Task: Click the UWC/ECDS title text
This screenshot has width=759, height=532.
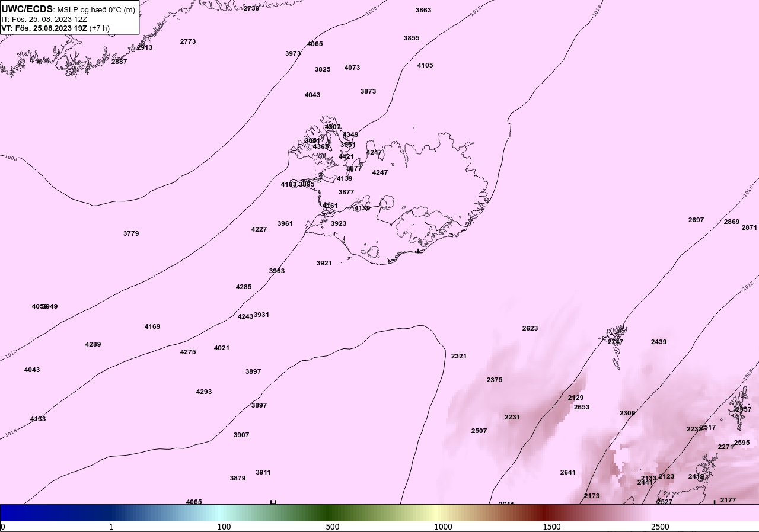Action: [27, 9]
